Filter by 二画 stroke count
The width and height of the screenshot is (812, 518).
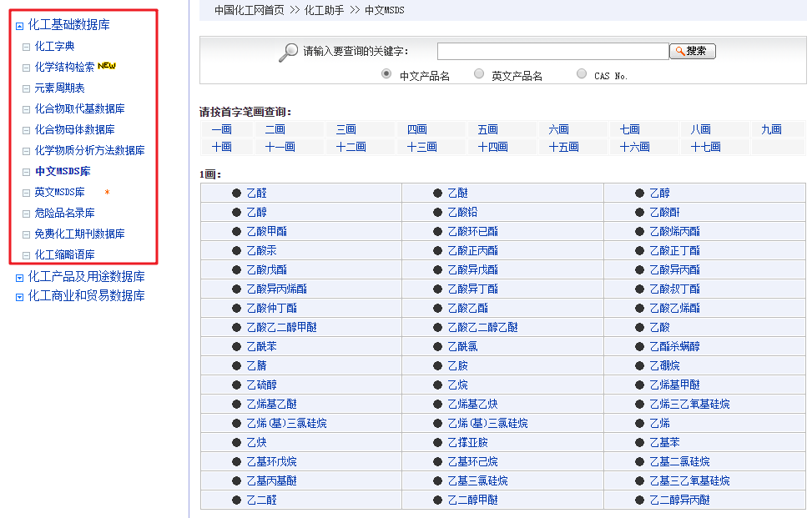(275, 129)
